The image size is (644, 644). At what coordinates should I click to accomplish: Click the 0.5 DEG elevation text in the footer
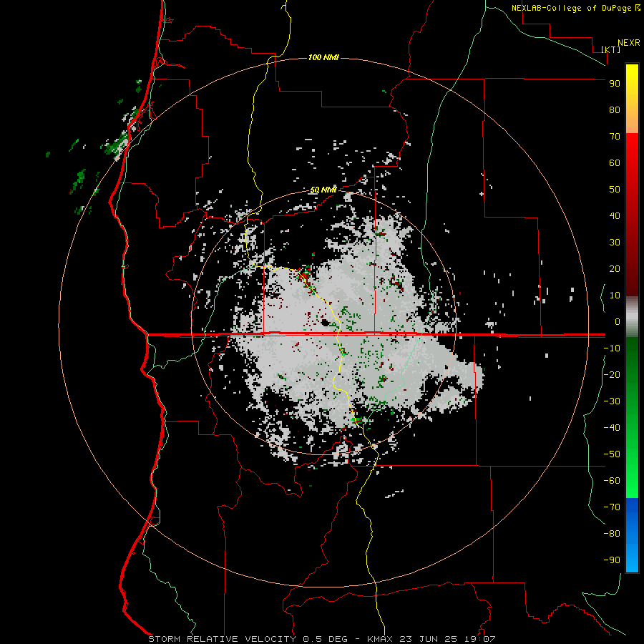326,639
